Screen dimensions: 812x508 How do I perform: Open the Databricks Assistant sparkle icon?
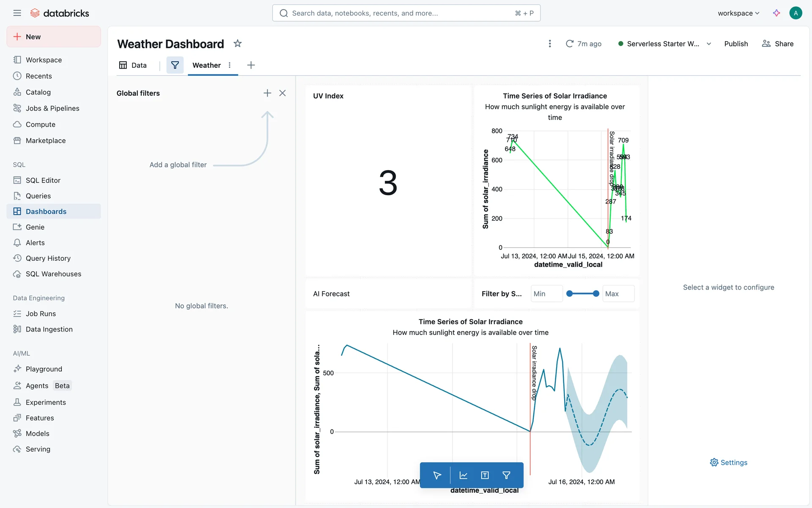coord(776,13)
